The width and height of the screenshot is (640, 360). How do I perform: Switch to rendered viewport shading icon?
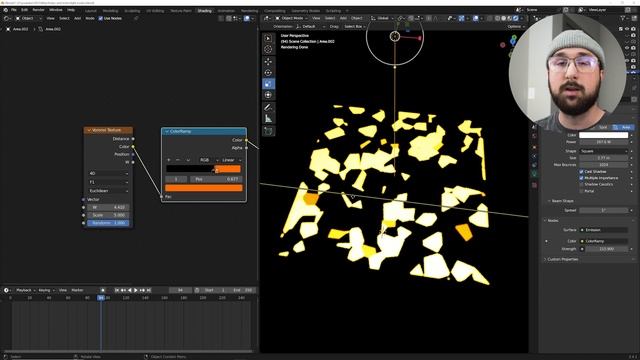coord(516,18)
